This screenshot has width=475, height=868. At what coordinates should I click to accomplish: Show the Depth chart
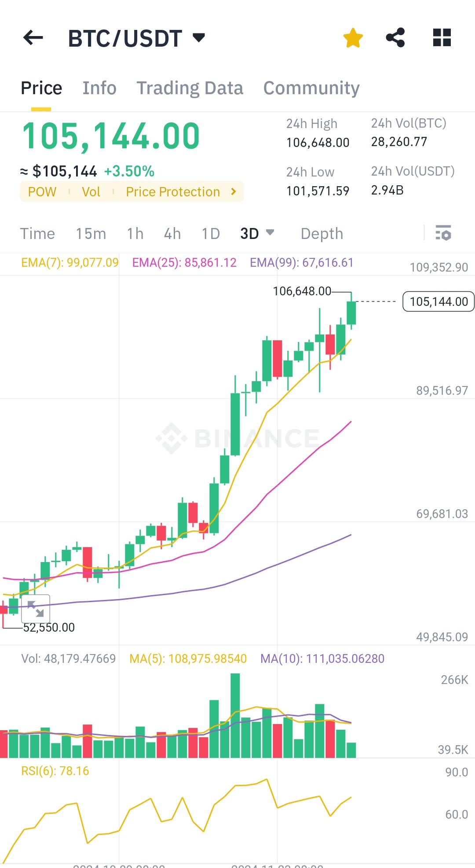[x=322, y=234]
